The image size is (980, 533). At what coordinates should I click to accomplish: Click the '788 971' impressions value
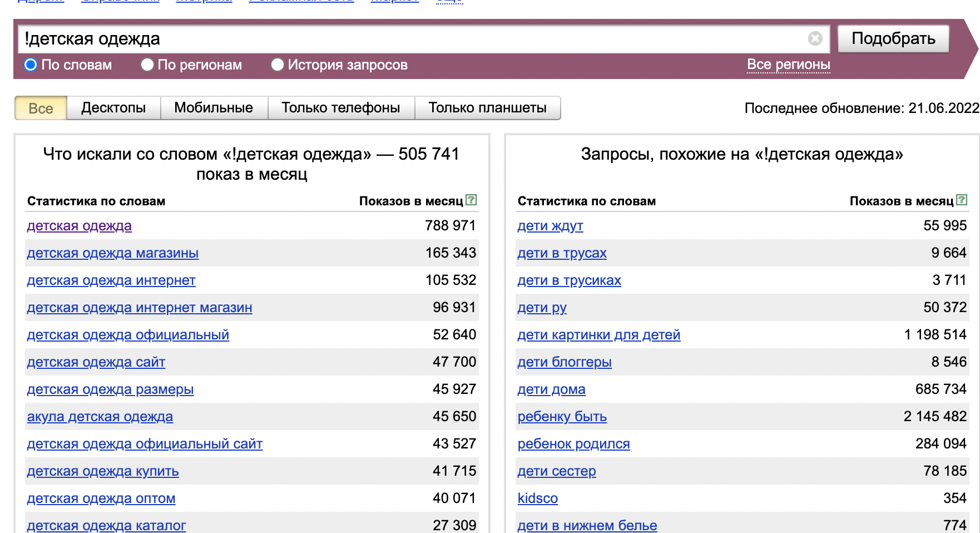(451, 225)
